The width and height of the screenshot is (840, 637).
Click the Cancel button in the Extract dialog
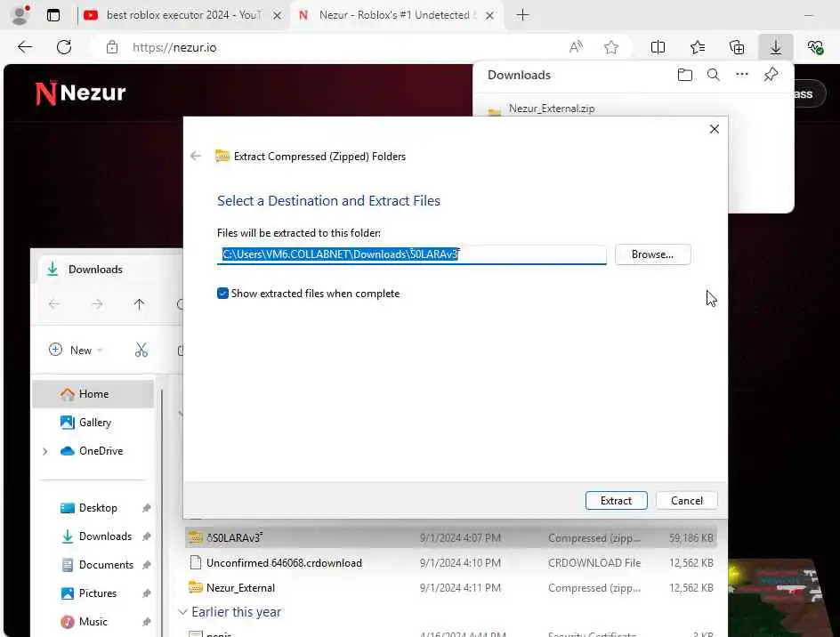coord(686,500)
